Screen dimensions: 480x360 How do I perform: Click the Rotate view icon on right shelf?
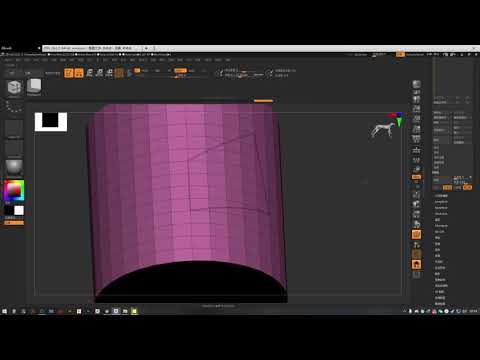pos(416,224)
